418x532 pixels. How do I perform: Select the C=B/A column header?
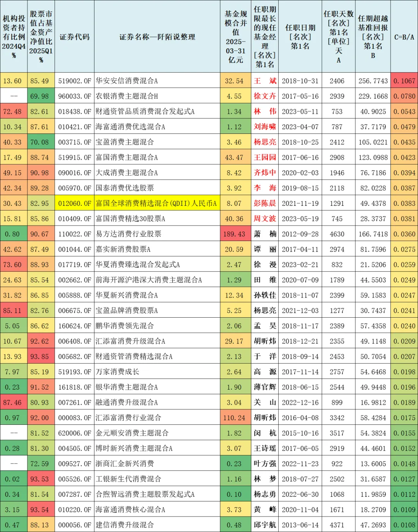404,37
